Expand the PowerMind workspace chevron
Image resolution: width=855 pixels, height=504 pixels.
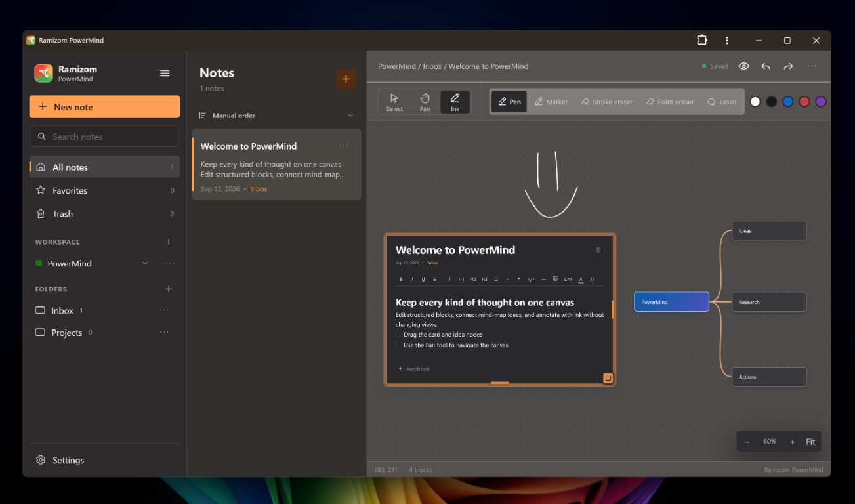[145, 263]
